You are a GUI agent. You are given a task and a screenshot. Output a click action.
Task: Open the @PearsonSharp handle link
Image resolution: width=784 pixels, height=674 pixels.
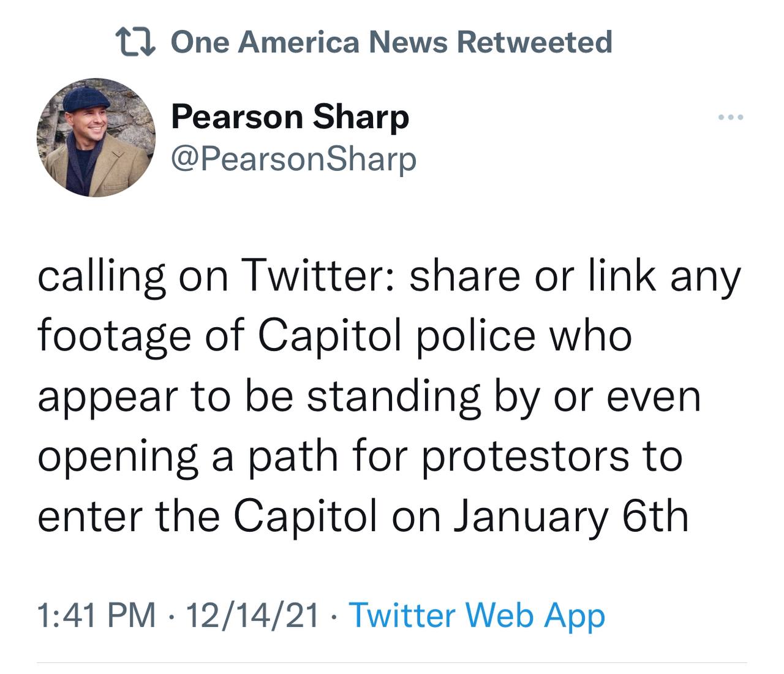click(293, 158)
